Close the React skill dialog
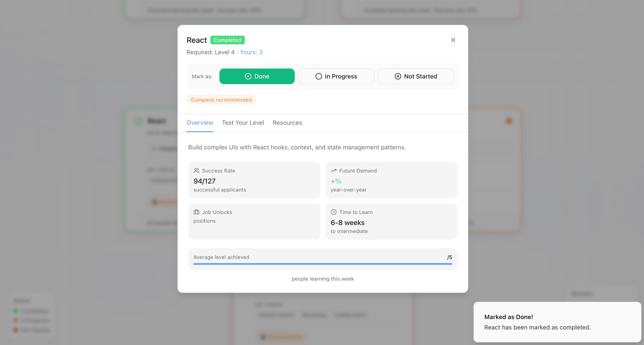This screenshot has width=644, height=345. tap(453, 40)
